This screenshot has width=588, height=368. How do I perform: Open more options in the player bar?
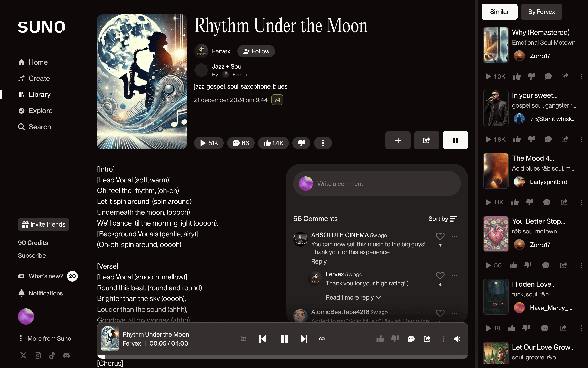tap(443, 339)
